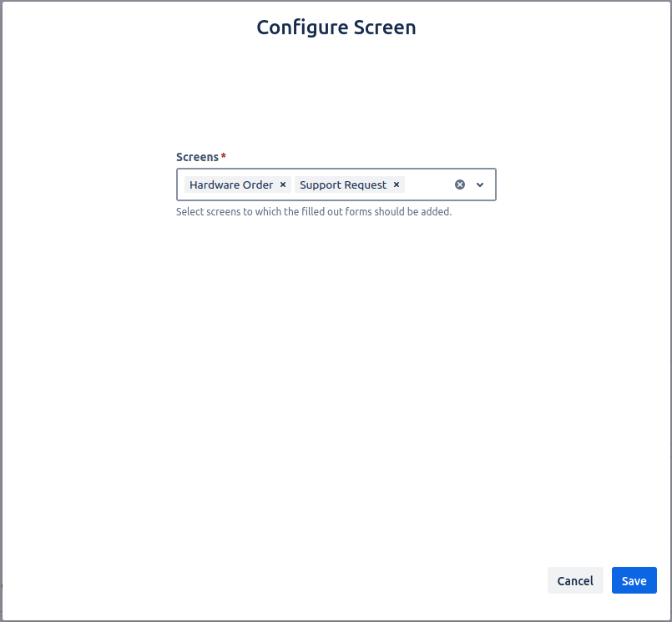Select the Support Request chip label

(343, 185)
